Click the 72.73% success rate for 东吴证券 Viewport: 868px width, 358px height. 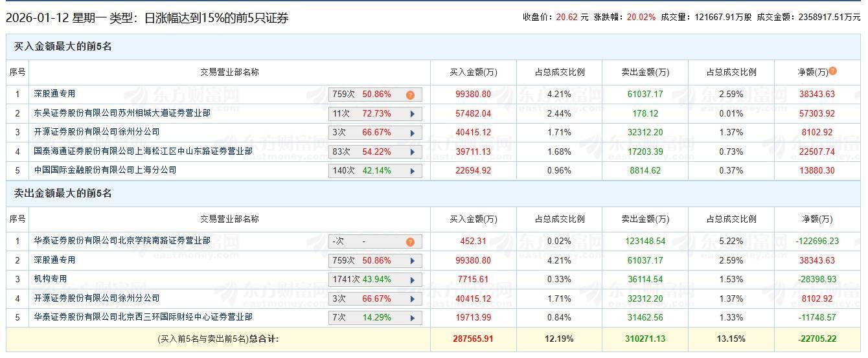click(x=376, y=114)
